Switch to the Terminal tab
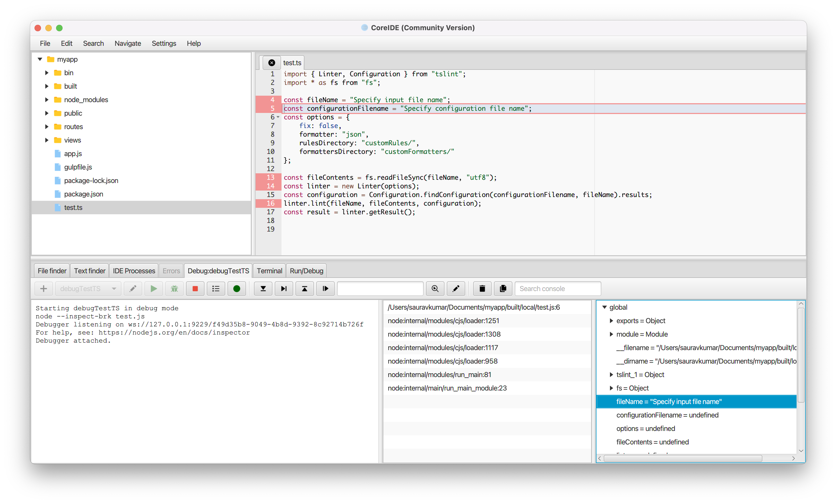The height and width of the screenshot is (504, 837). tap(269, 271)
